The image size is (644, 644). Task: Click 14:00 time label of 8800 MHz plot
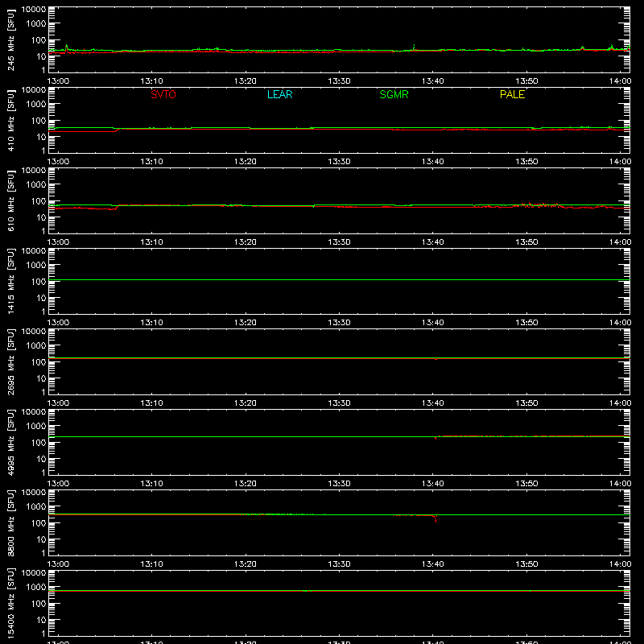tap(620, 564)
